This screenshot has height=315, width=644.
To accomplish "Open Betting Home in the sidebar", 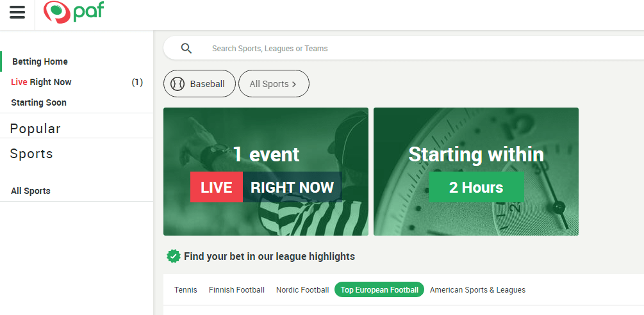I will 40,61.
